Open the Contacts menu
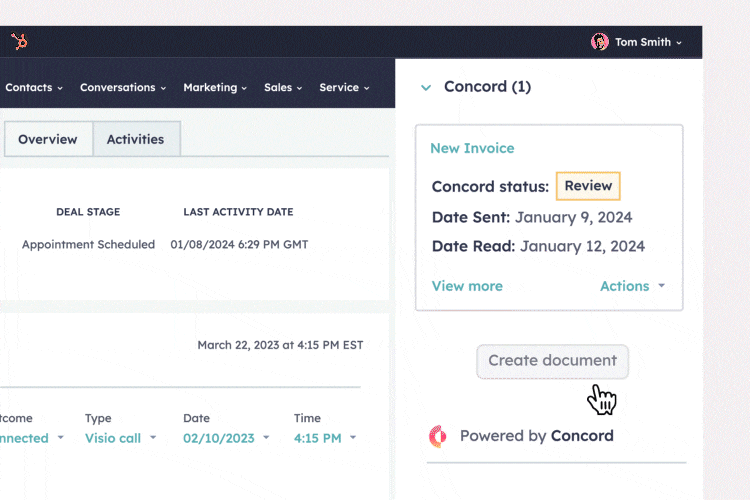This screenshot has width=750, height=500. tap(34, 88)
